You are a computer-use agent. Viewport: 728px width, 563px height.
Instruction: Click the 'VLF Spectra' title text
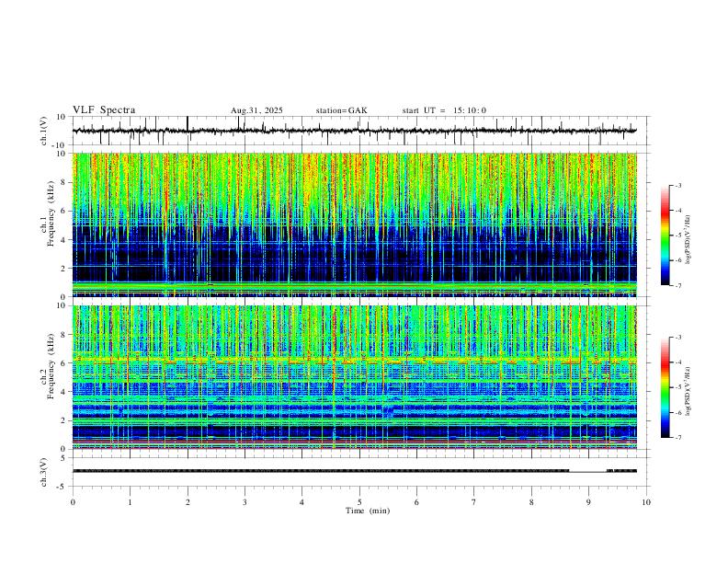104,110
